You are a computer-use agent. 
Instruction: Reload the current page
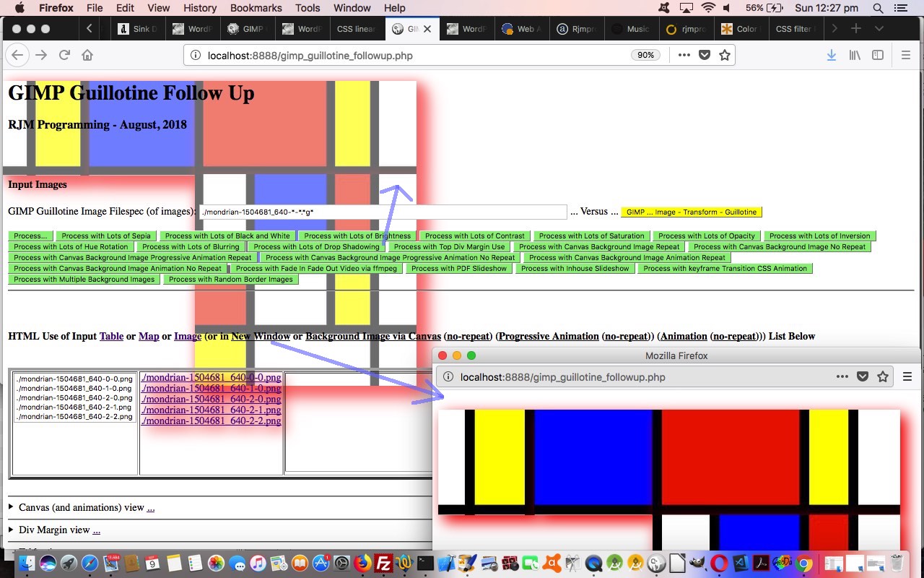64,56
